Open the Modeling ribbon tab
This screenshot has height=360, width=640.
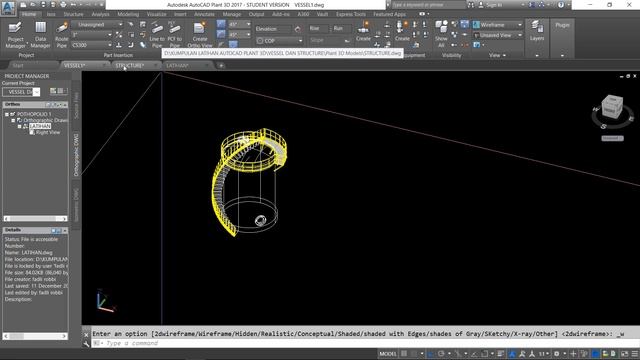(x=128, y=14)
